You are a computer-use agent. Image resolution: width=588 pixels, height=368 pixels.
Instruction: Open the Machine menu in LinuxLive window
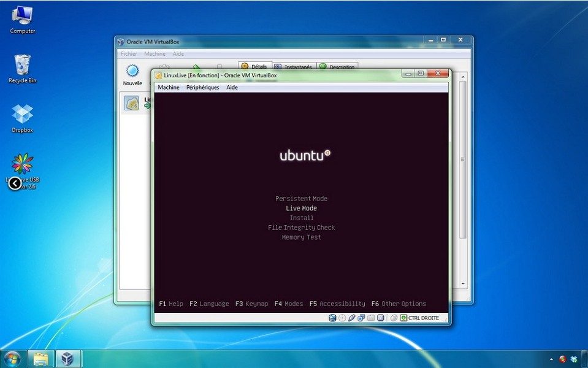(x=169, y=88)
